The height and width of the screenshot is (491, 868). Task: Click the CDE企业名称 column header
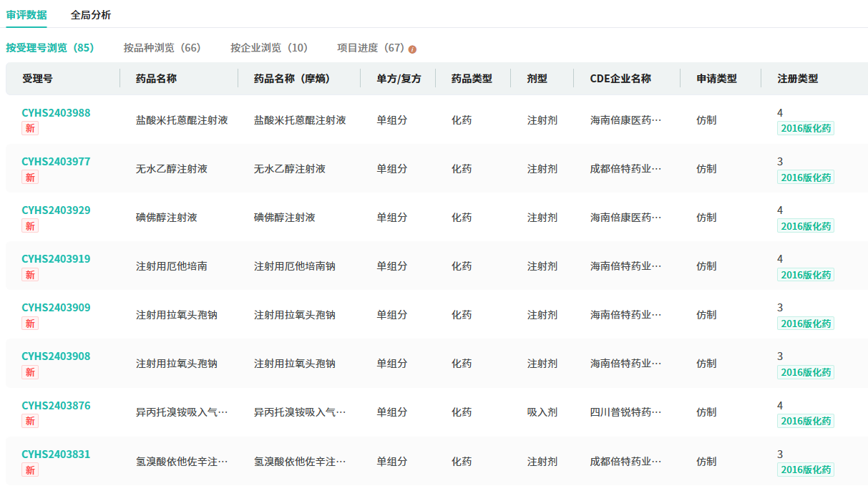pos(620,79)
